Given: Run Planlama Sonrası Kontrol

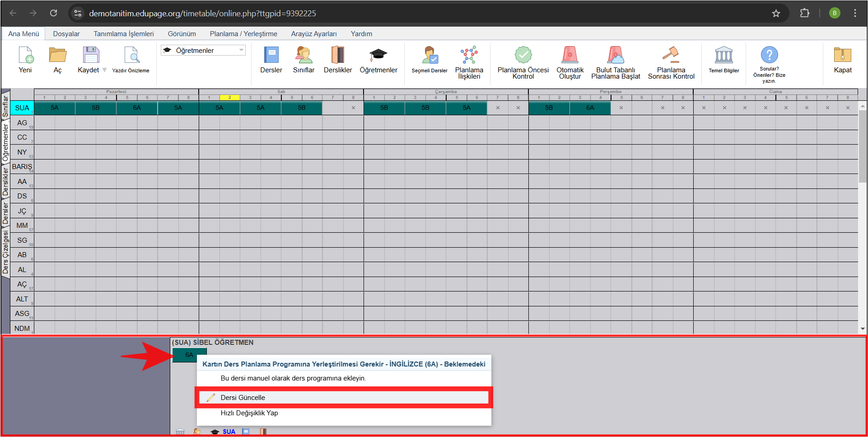Looking at the screenshot, I should (x=671, y=55).
